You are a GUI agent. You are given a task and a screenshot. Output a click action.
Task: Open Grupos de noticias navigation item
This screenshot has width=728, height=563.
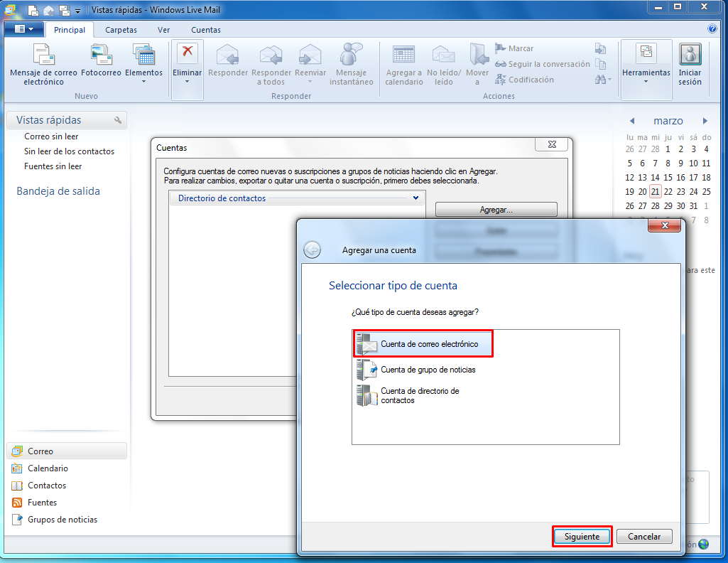(55, 520)
